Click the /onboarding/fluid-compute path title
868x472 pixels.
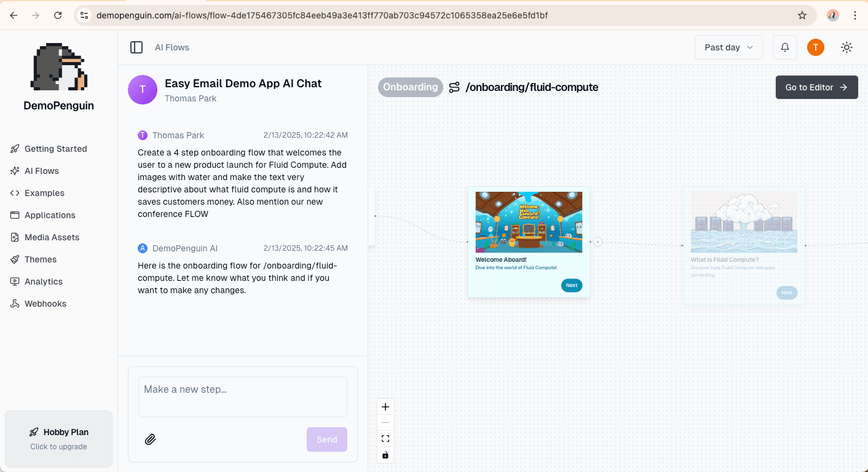(x=532, y=87)
